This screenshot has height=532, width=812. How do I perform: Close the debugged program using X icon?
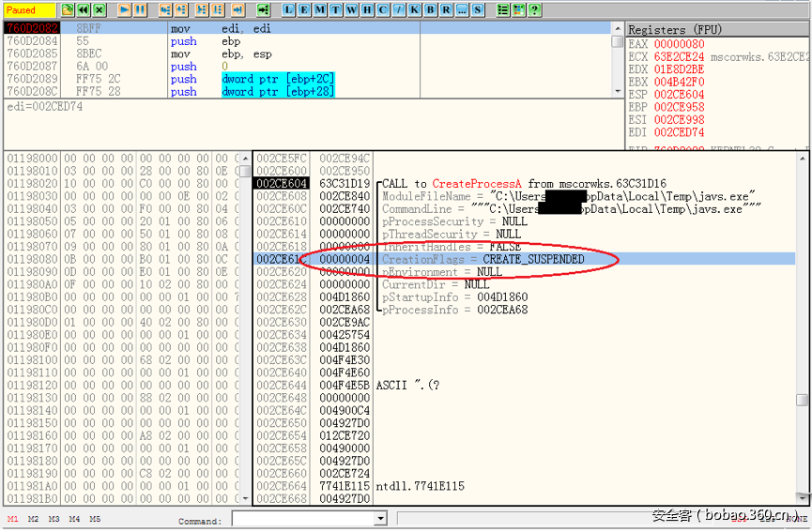point(99,9)
